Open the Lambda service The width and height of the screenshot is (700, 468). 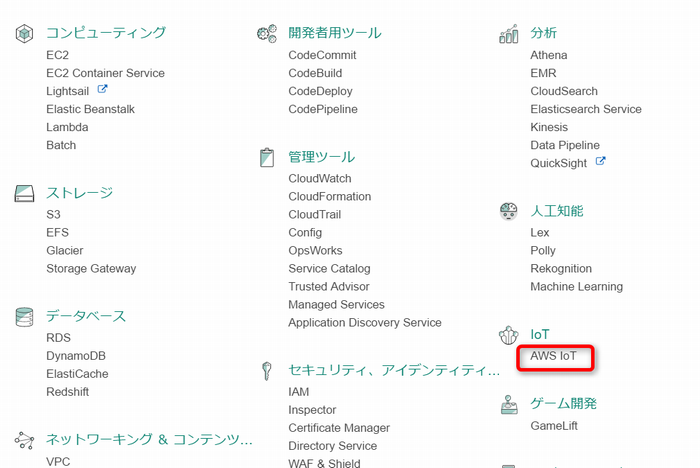67,127
